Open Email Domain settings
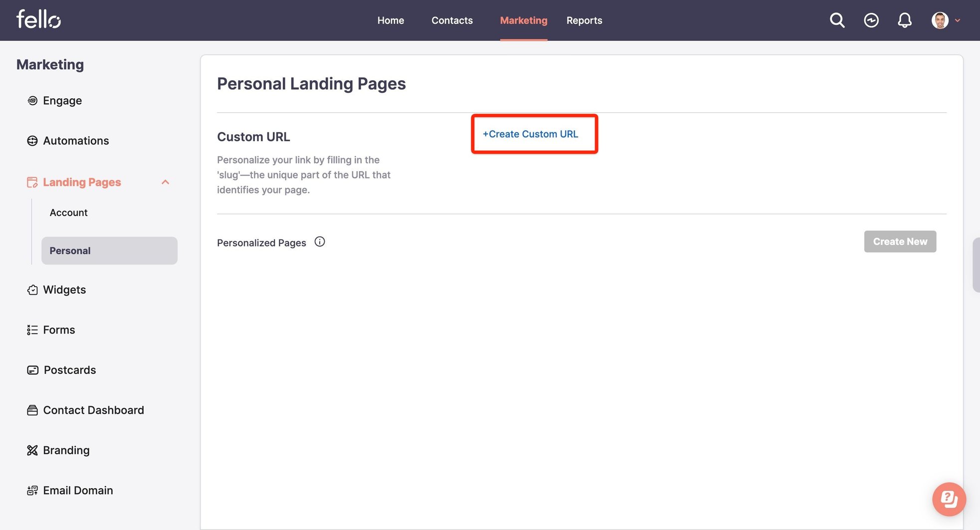The image size is (980, 530). point(77,490)
